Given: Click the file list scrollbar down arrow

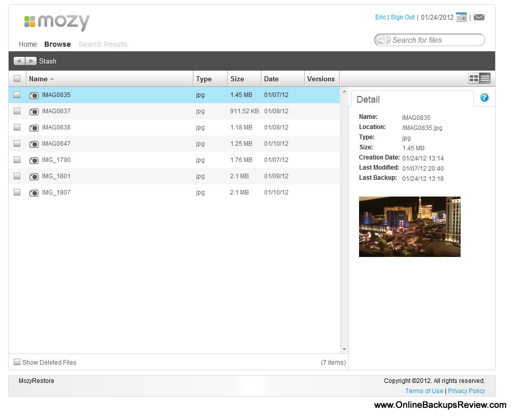Looking at the screenshot, I should pos(344,349).
